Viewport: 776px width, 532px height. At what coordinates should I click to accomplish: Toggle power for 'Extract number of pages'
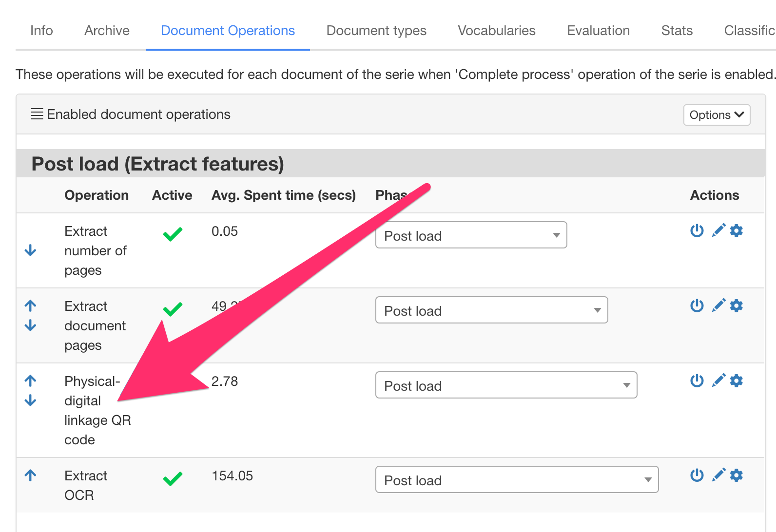pyautogui.click(x=697, y=230)
